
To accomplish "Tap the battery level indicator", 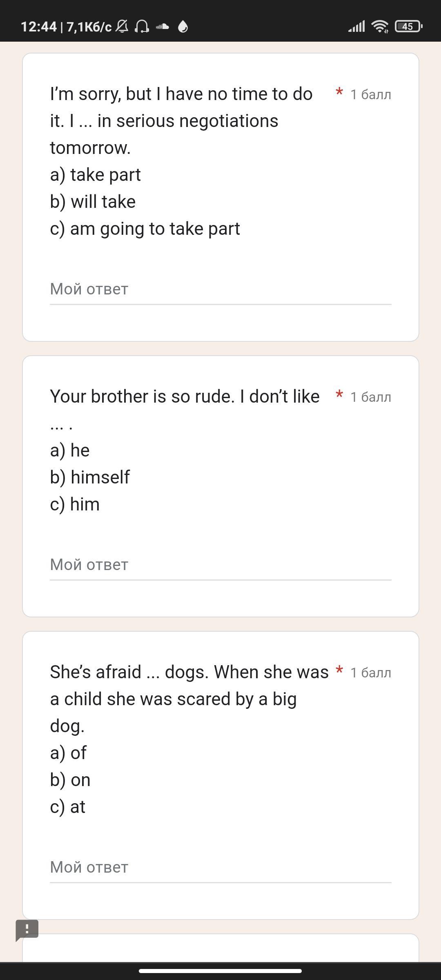I will [x=408, y=27].
